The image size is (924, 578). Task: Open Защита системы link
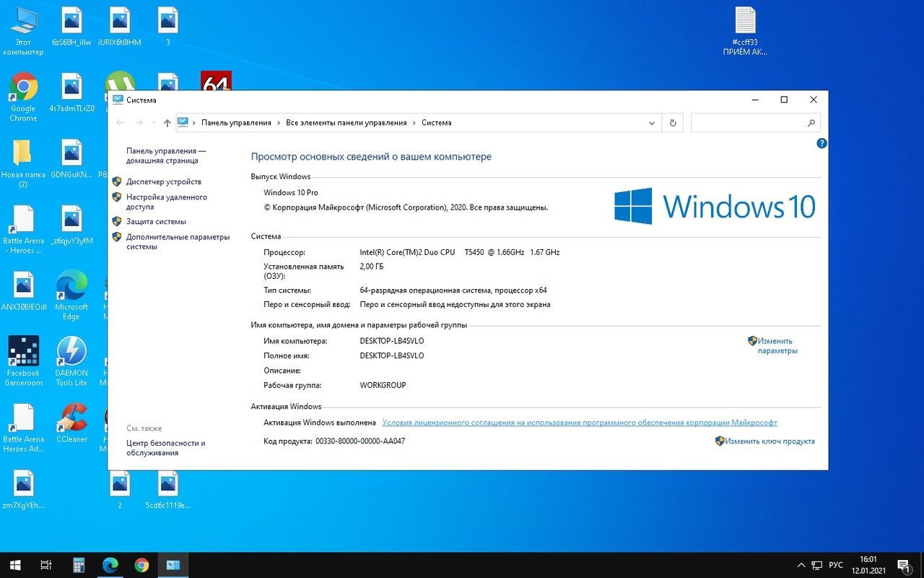156,222
